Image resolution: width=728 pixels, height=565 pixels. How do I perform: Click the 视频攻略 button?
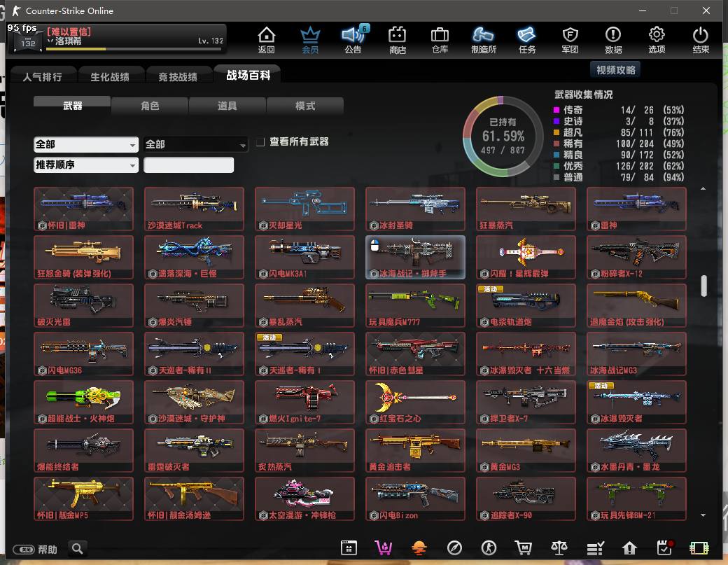tap(615, 69)
